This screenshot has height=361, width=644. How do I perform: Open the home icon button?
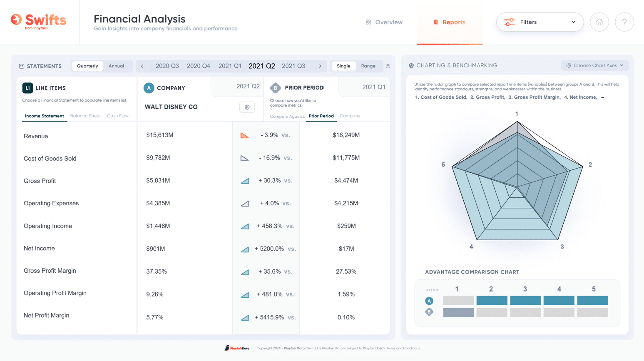pos(599,22)
